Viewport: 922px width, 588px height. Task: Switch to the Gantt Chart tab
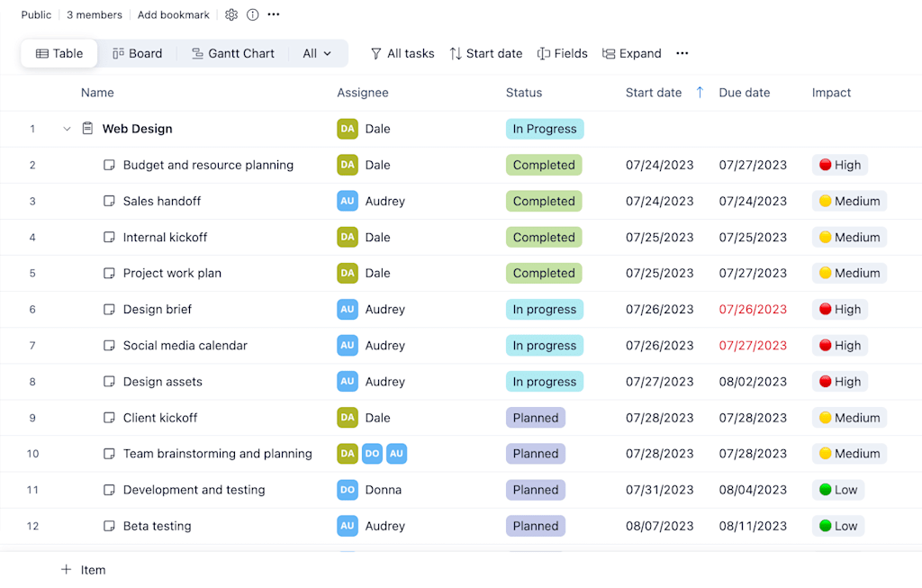coord(233,53)
